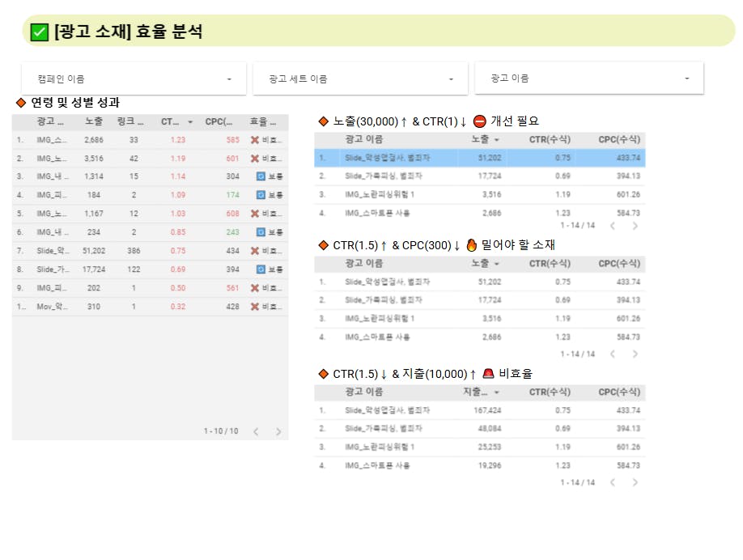743x560 pixels.
Task: Sort the left table by the 효율 column header
Action: pyautogui.click(x=263, y=121)
